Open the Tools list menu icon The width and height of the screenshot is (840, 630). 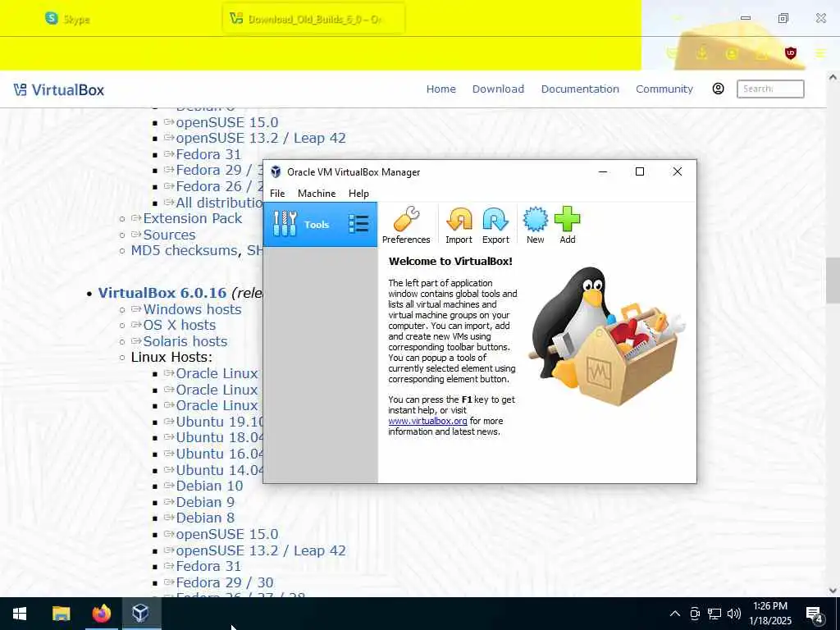pyautogui.click(x=358, y=224)
